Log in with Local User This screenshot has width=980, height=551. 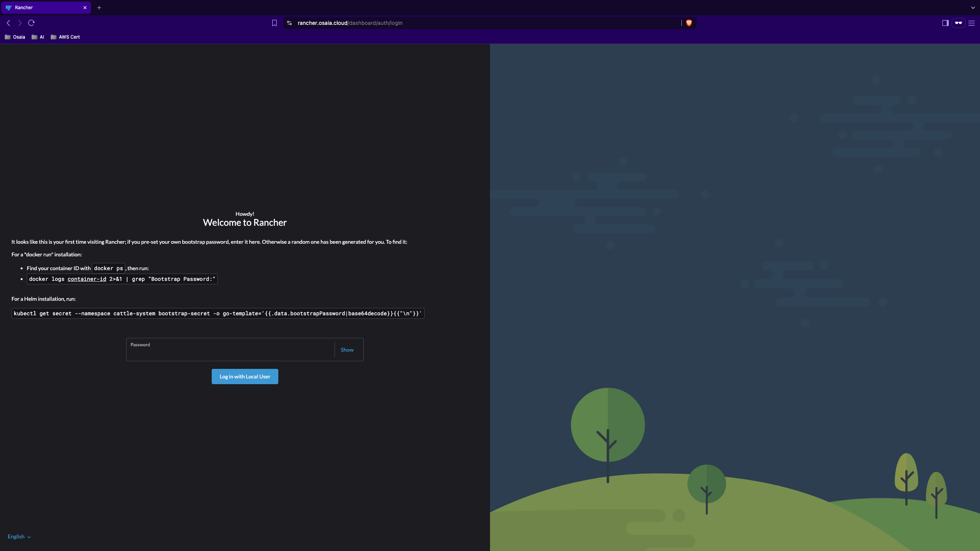(245, 377)
